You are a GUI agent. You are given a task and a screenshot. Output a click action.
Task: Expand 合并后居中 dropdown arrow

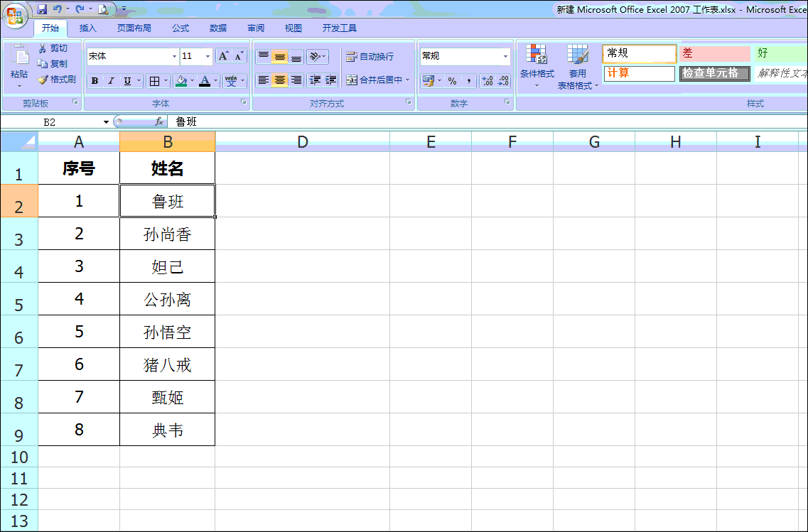(x=408, y=80)
